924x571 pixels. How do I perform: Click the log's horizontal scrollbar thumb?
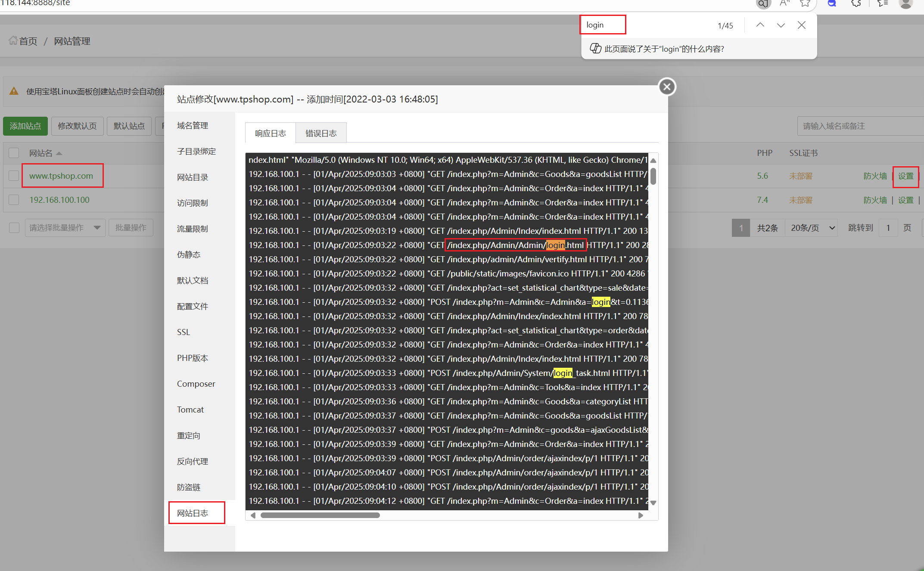coord(320,515)
